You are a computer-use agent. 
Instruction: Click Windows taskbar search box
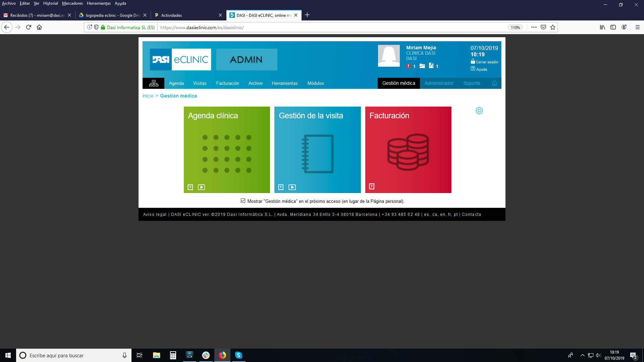74,355
